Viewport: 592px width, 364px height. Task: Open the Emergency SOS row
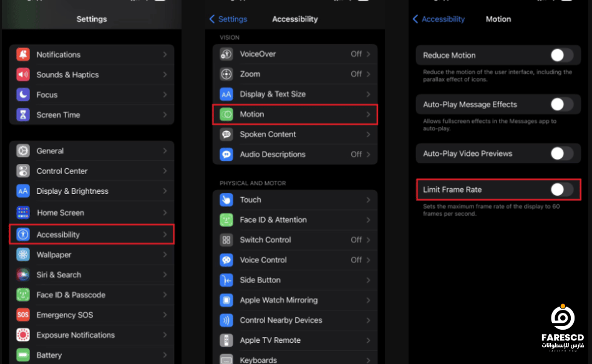[x=92, y=315]
